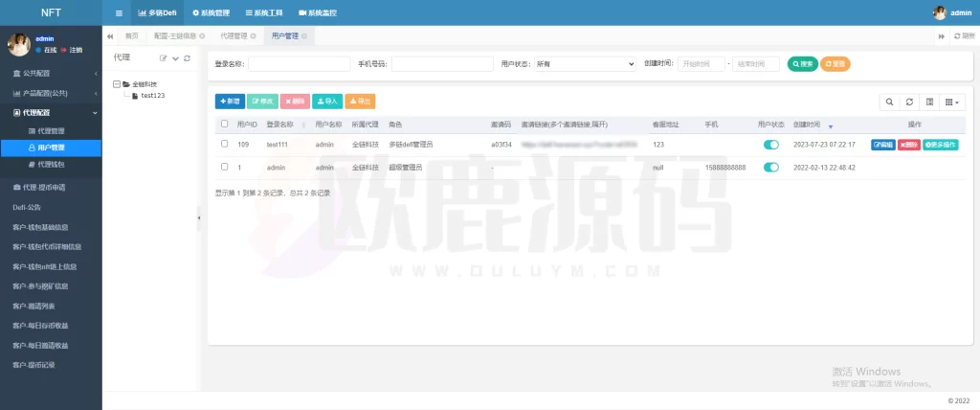
Task: Click the 导入 import button
Action: click(327, 102)
